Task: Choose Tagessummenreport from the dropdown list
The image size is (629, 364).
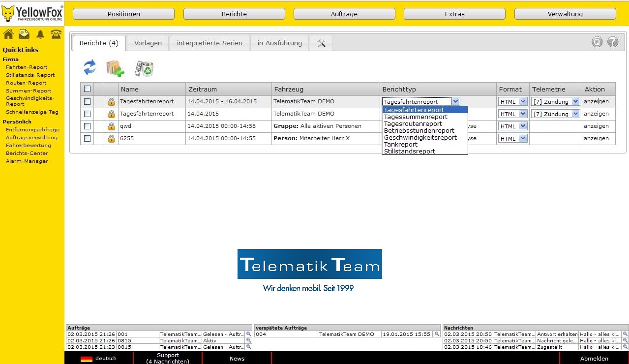Action: pyautogui.click(x=425, y=117)
